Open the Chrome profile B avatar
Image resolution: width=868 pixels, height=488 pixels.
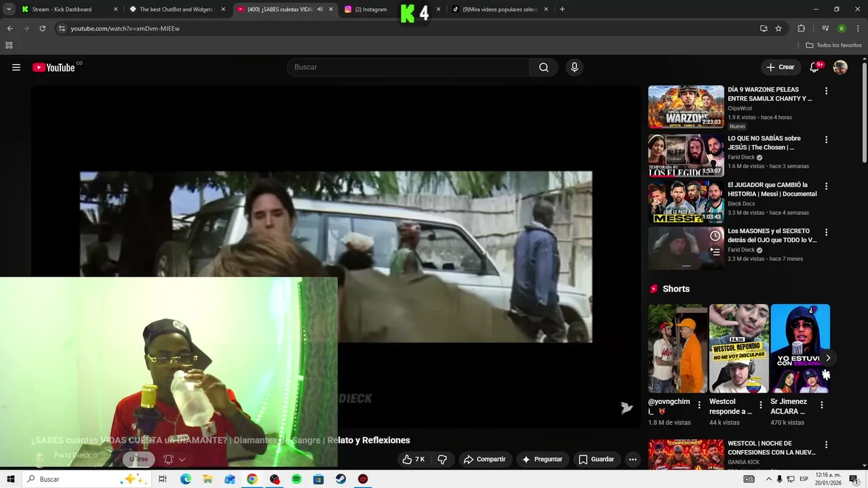(842, 28)
